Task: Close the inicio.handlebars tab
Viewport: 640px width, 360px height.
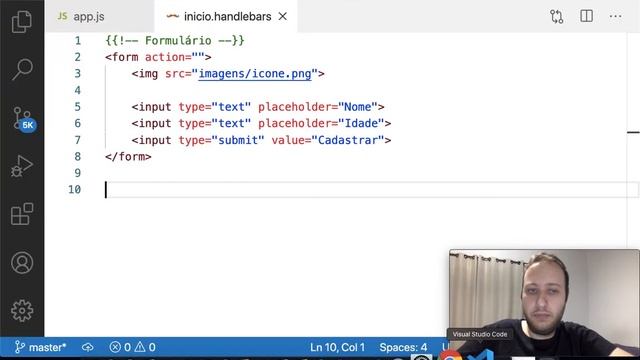Action: [282, 17]
